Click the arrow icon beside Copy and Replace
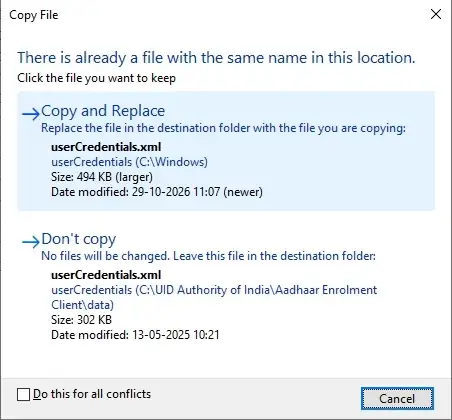Image resolution: width=452 pixels, height=420 pixels. click(31, 114)
